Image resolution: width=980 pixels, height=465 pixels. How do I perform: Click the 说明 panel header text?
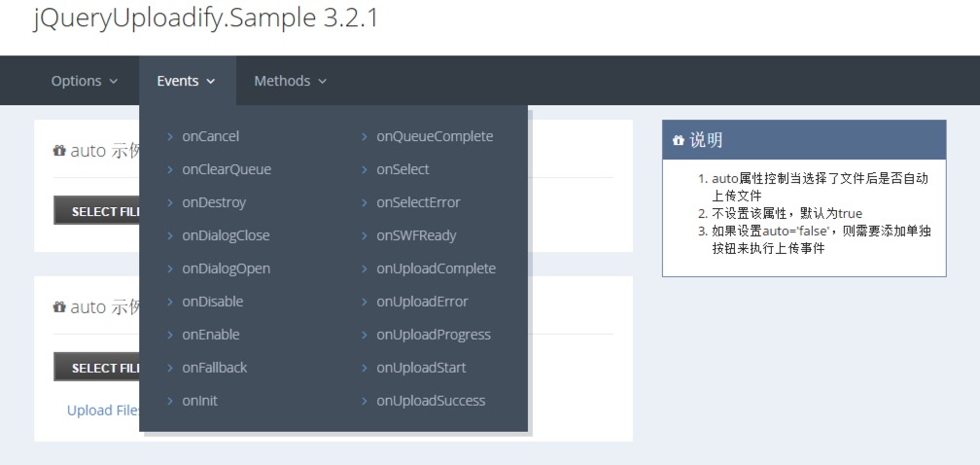tap(706, 141)
